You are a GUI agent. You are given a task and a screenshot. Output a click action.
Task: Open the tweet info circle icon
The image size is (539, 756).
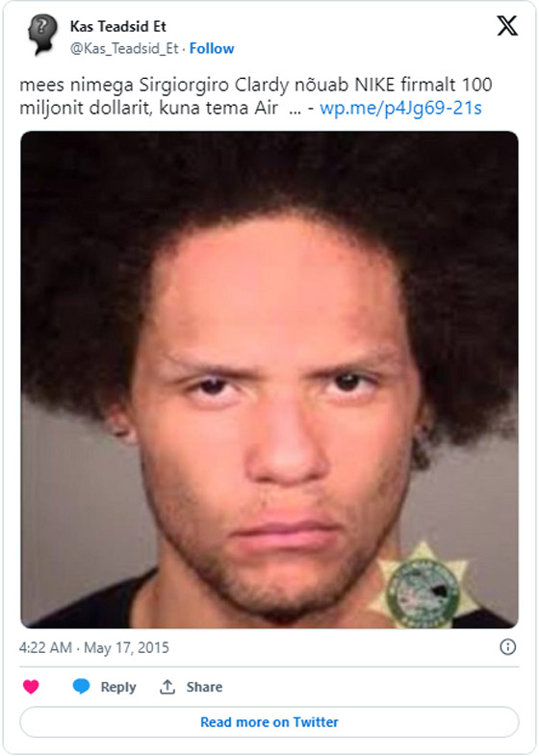coord(507,646)
